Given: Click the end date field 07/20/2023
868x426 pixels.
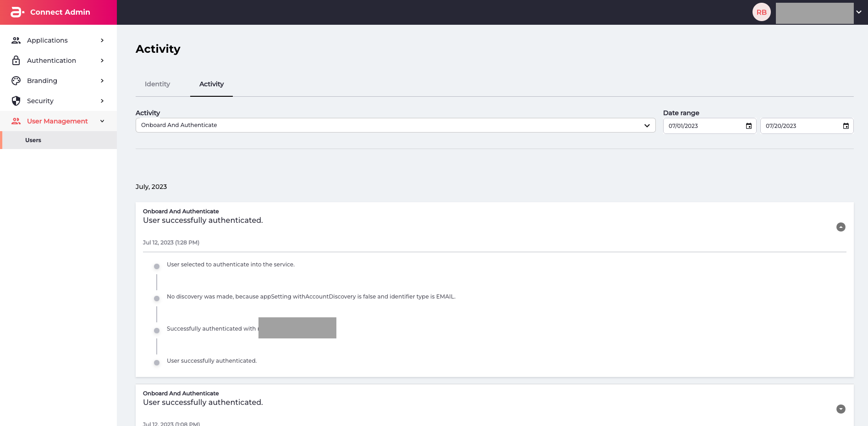Looking at the screenshot, I should pyautogui.click(x=807, y=126).
